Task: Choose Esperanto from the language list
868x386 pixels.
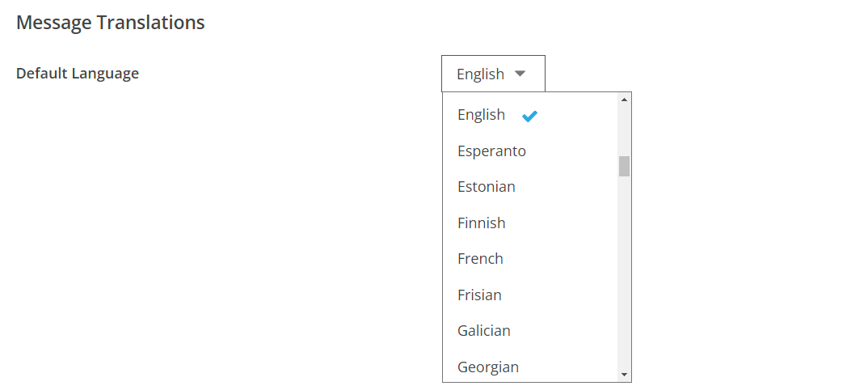Action: (x=530, y=151)
